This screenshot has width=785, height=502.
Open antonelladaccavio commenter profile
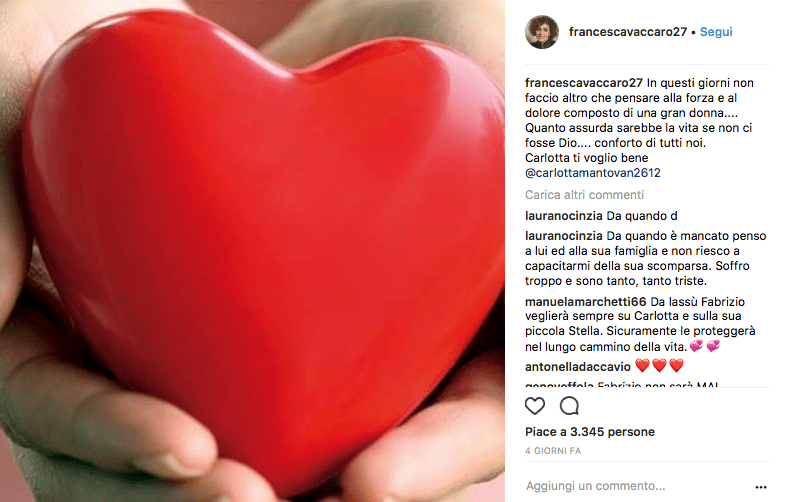(578, 367)
